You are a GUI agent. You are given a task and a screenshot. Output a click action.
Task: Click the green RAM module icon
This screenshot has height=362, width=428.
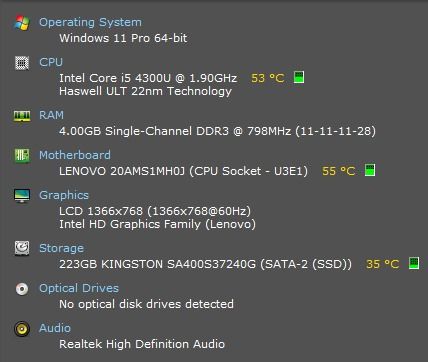tap(22, 116)
